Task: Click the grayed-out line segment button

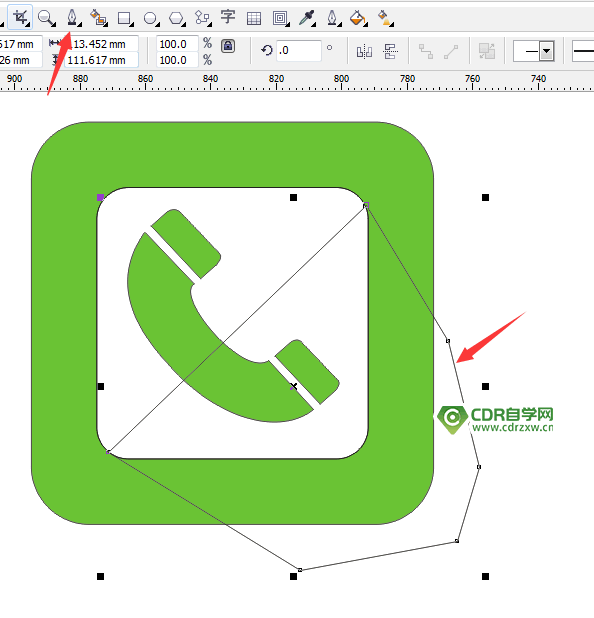Action: point(451,52)
